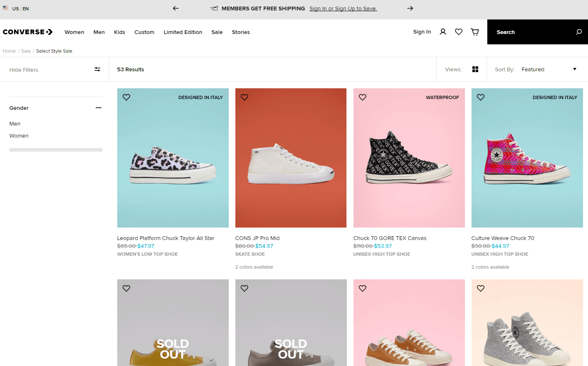Click the $53.97 sale price
The height and width of the screenshot is (366, 588).
(383, 246)
